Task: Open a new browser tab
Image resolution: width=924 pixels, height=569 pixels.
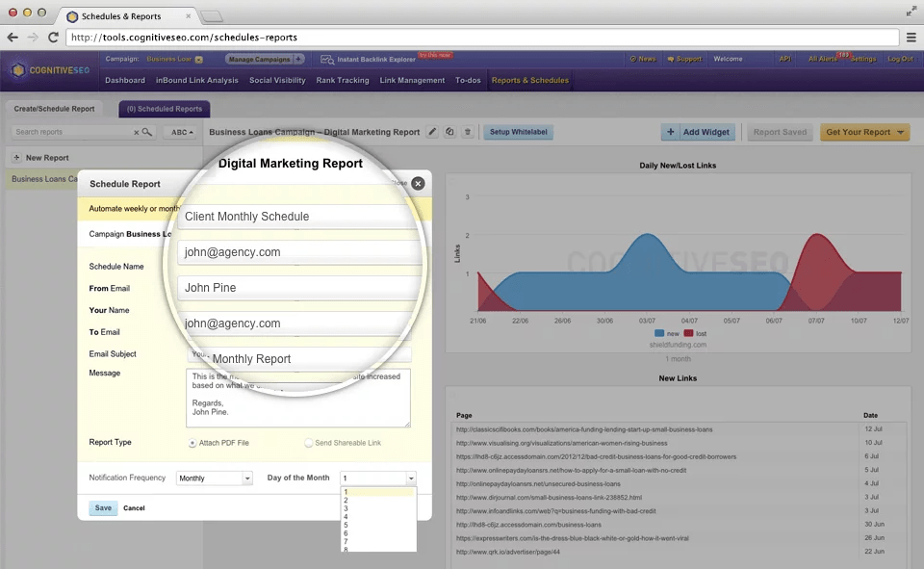Action: click(x=212, y=16)
